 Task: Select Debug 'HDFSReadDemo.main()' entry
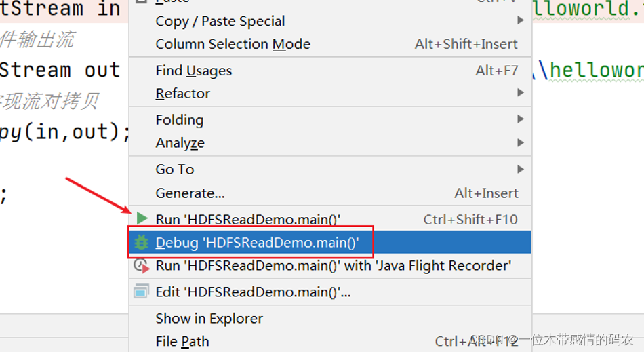point(257,243)
